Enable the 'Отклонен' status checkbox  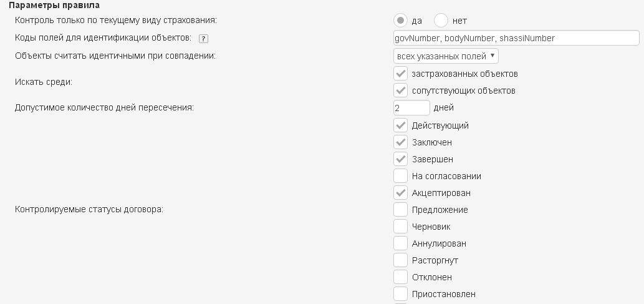click(401, 277)
